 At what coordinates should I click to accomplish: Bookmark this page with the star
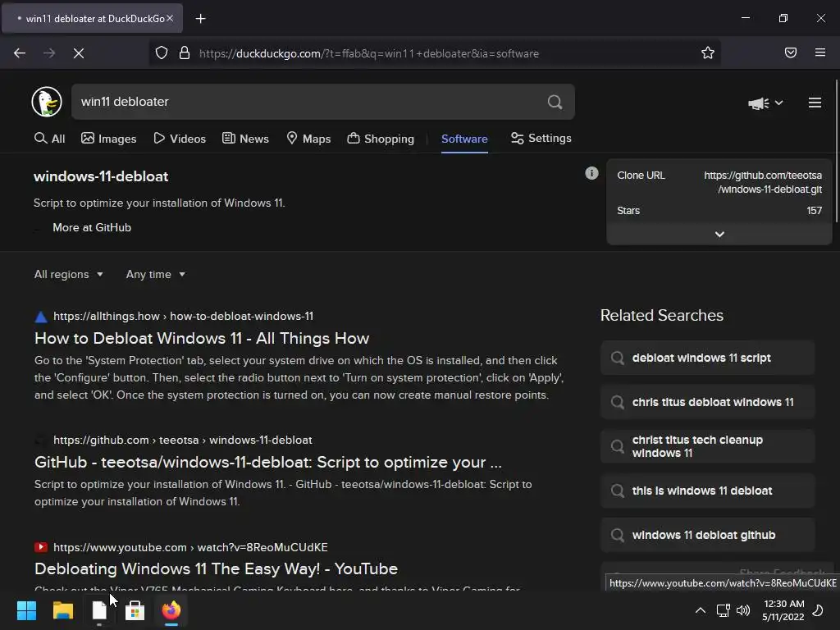point(708,52)
